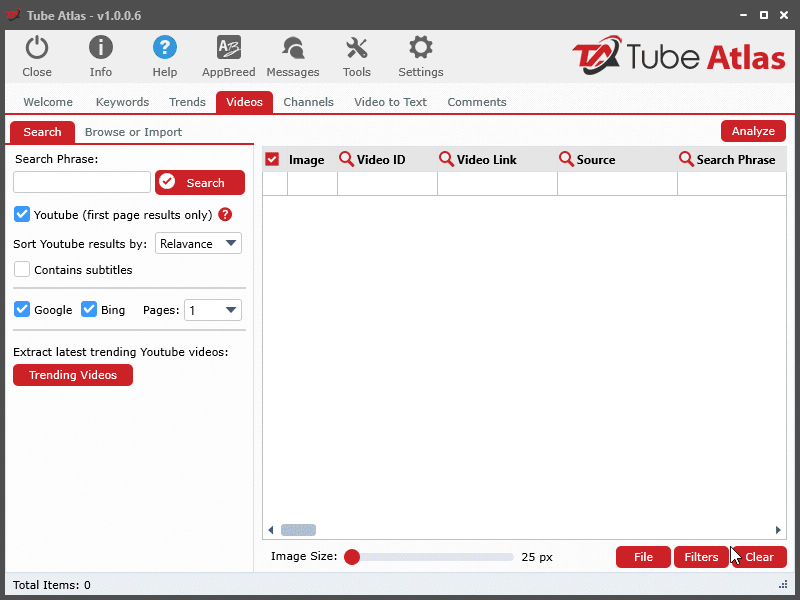This screenshot has width=800, height=600.
Task: Switch to the Channels tab
Action: 308,102
